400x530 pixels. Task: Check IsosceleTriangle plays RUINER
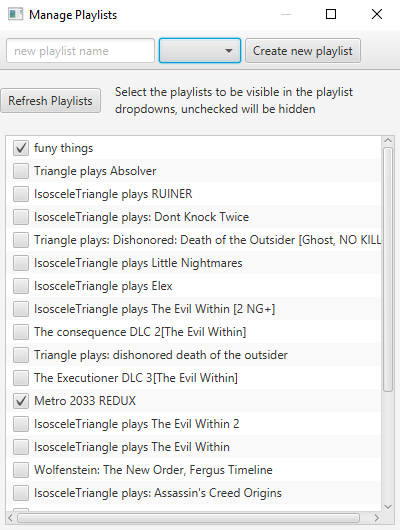pyautogui.click(x=21, y=194)
